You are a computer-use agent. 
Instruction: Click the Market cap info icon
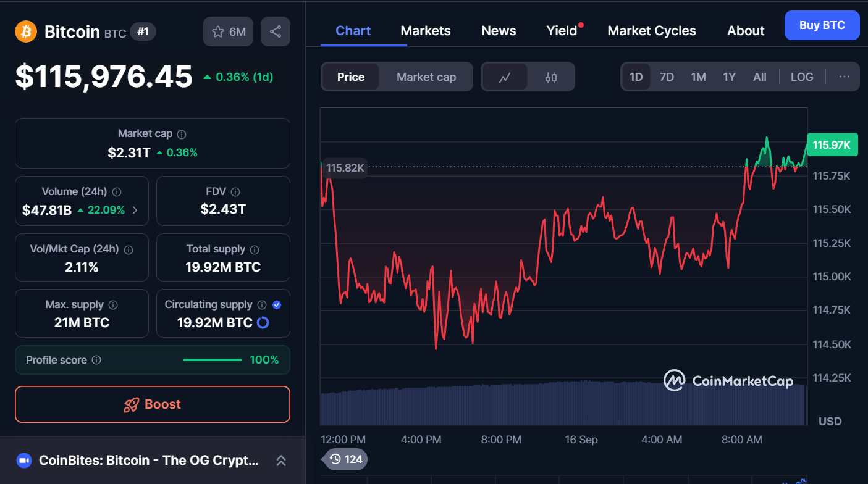tap(182, 134)
